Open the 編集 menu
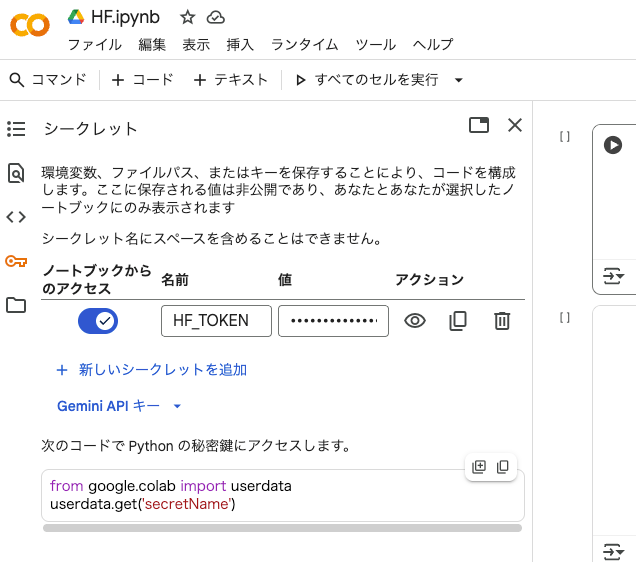This screenshot has height=562, width=636. point(152,45)
